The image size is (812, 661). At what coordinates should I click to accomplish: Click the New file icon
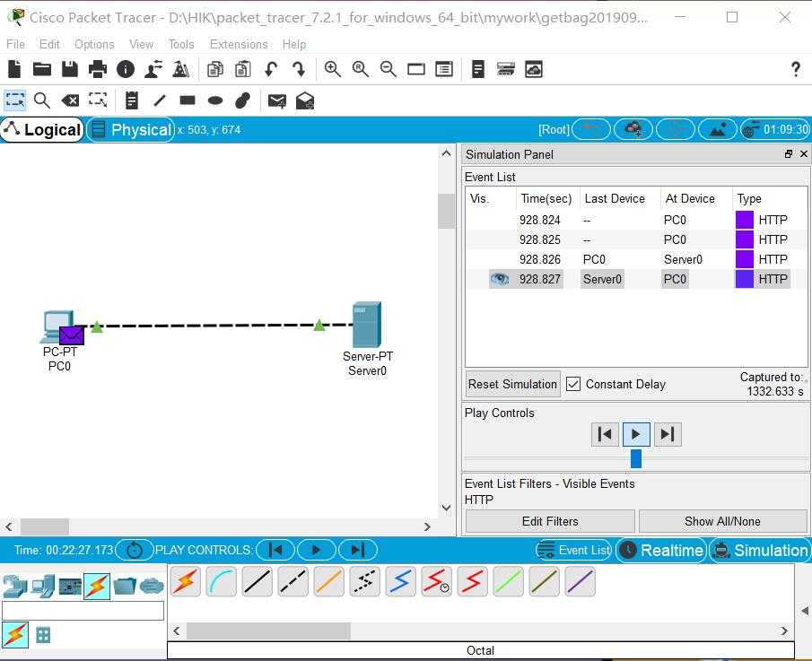point(14,69)
